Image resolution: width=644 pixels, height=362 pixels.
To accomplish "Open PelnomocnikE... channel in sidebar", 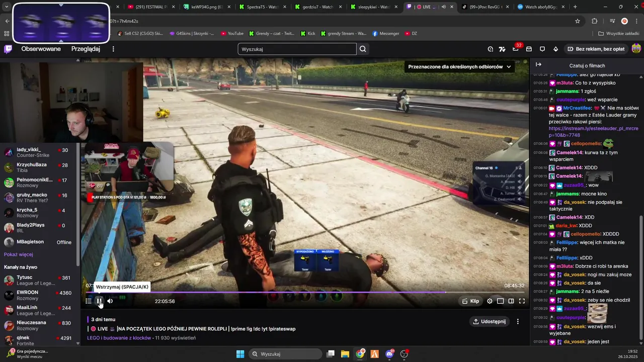I will click(x=38, y=183).
